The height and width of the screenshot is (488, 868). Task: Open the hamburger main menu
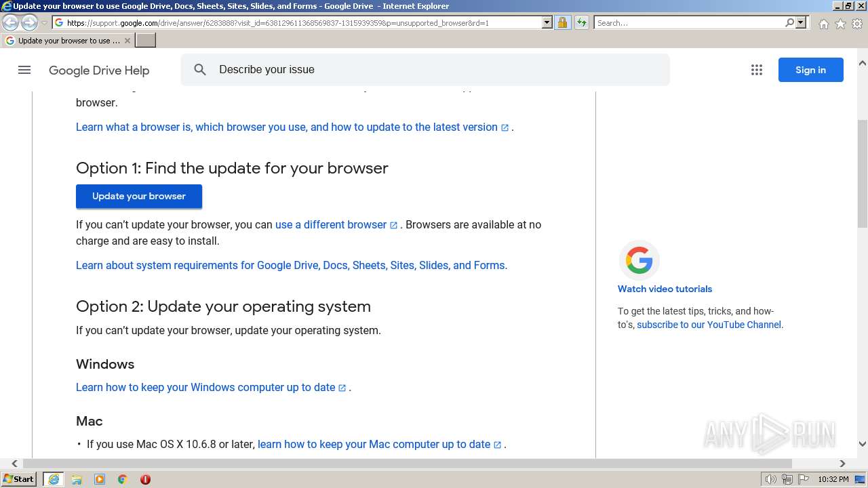coord(24,70)
